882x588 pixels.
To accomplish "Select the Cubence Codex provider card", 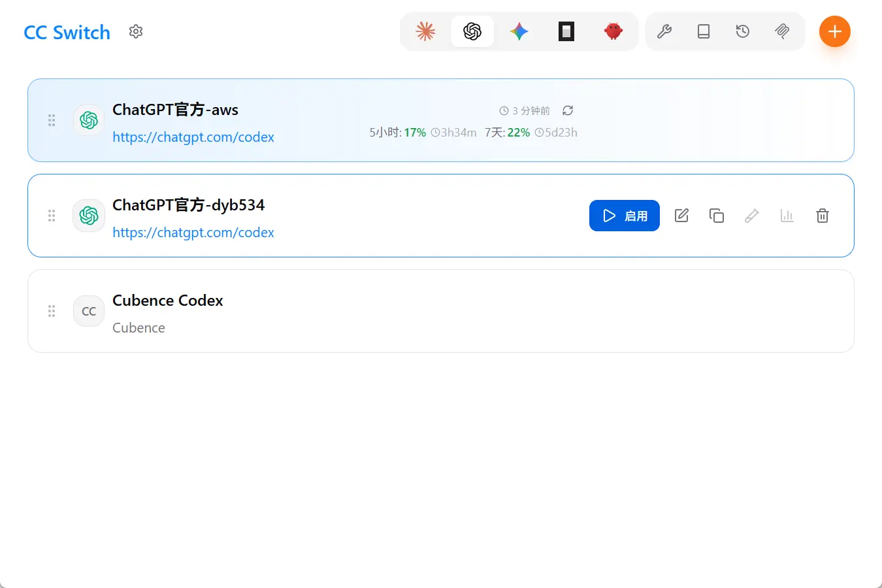I will 457,311.
